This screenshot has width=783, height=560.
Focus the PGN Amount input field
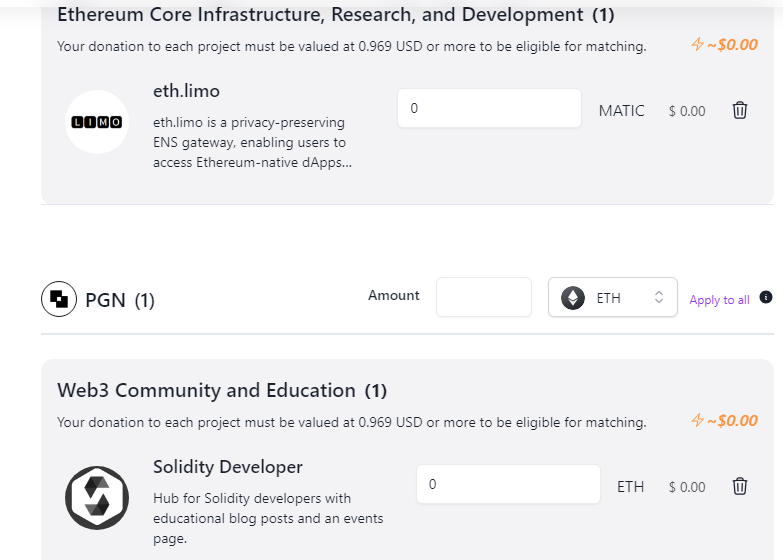tap(483, 297)
